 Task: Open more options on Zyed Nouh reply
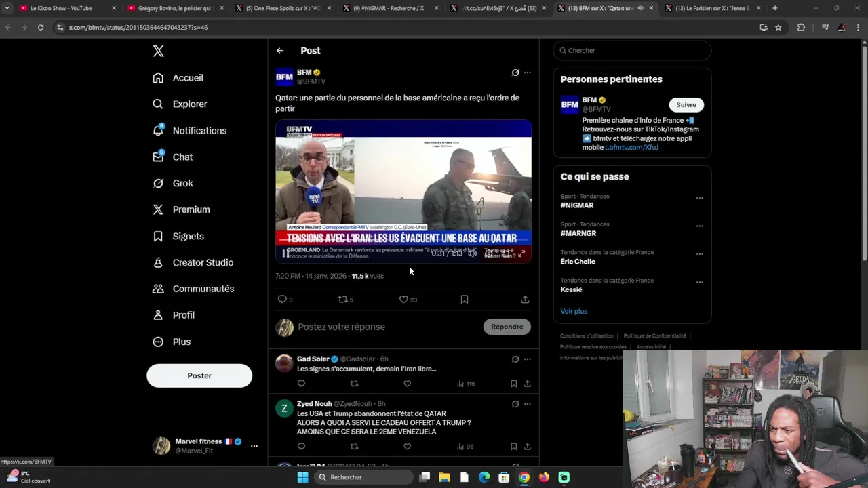[x=528, y=404]
